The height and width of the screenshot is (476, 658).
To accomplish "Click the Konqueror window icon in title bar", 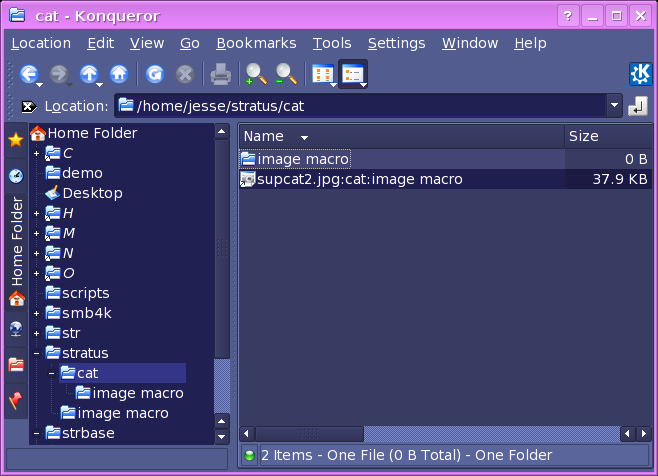I will click(17, 15).
